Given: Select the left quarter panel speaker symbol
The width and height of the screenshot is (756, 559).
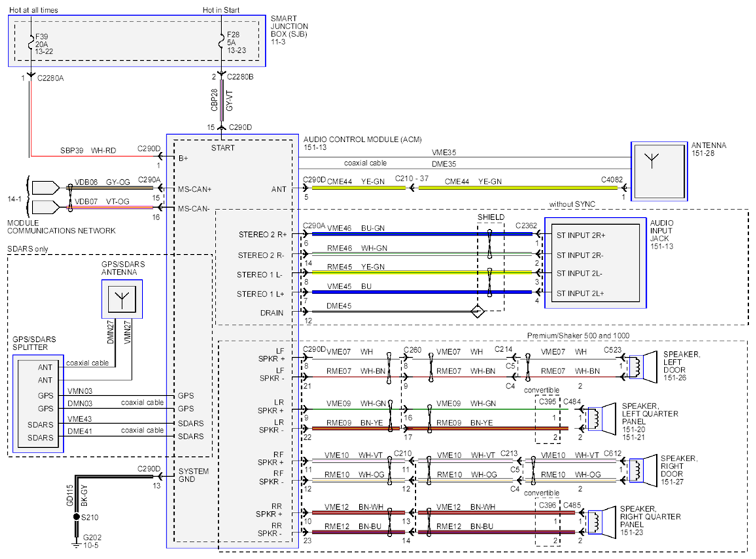Looking at the screenshot, I should tap(602, 418).
